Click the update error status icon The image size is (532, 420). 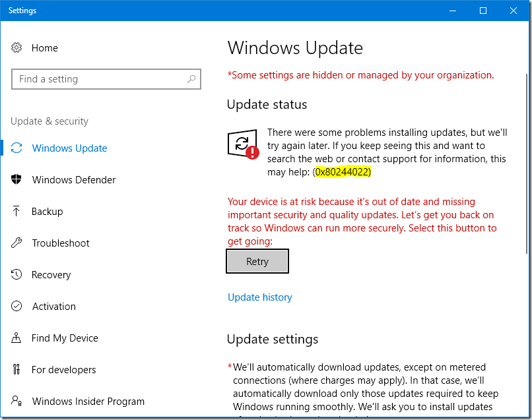[244, 144]
